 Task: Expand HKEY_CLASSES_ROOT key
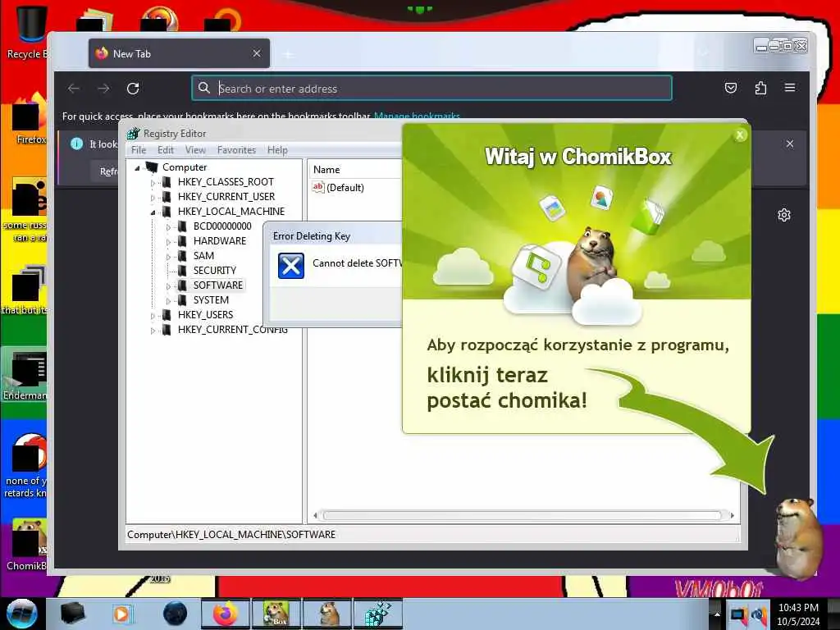tap(153, 183)
